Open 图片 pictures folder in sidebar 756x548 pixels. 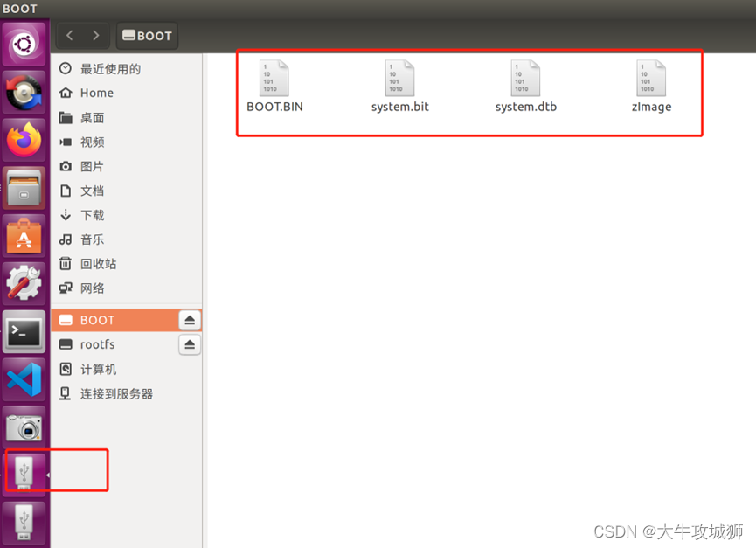pos(127,166)
